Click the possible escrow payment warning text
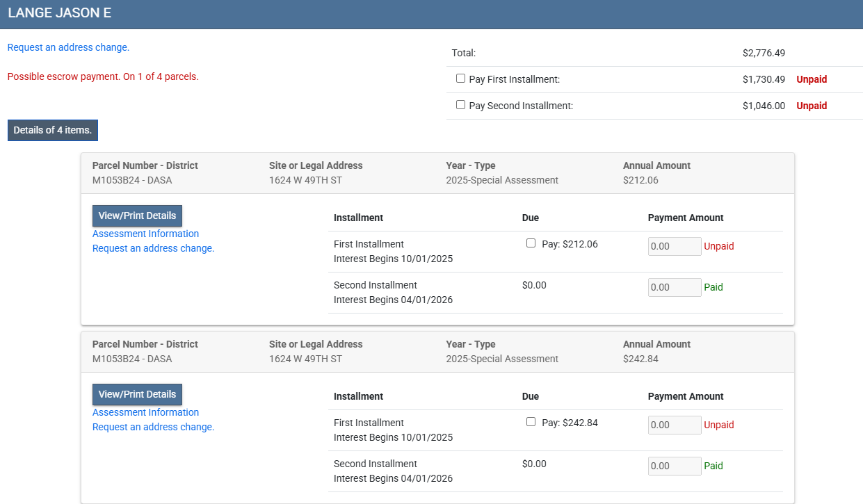Viewport: 863px width, 504px height. click(103, 77)
